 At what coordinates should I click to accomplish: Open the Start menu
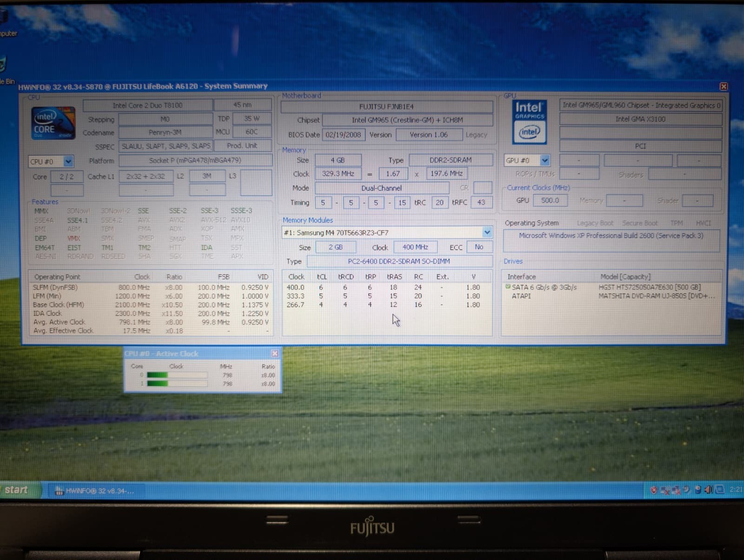click(20, 490)
